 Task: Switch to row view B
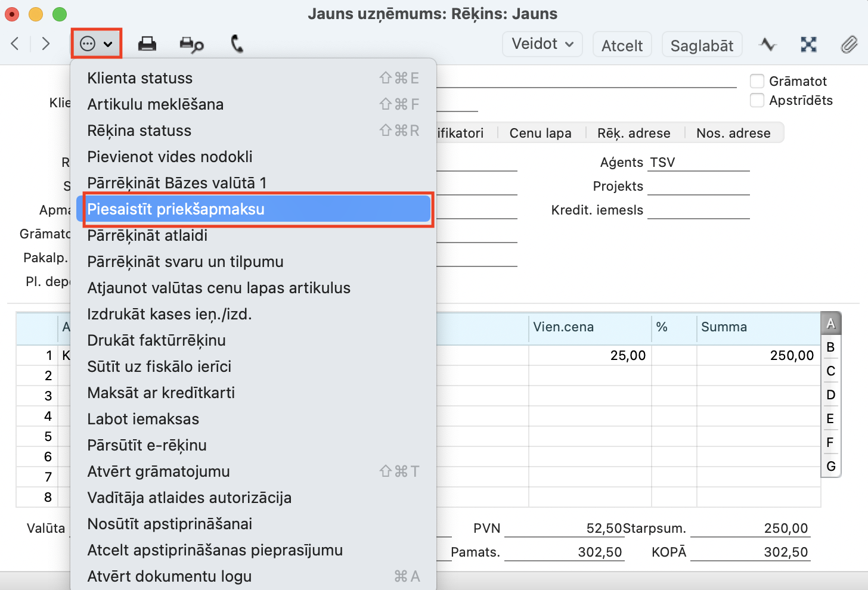(830, 347)
